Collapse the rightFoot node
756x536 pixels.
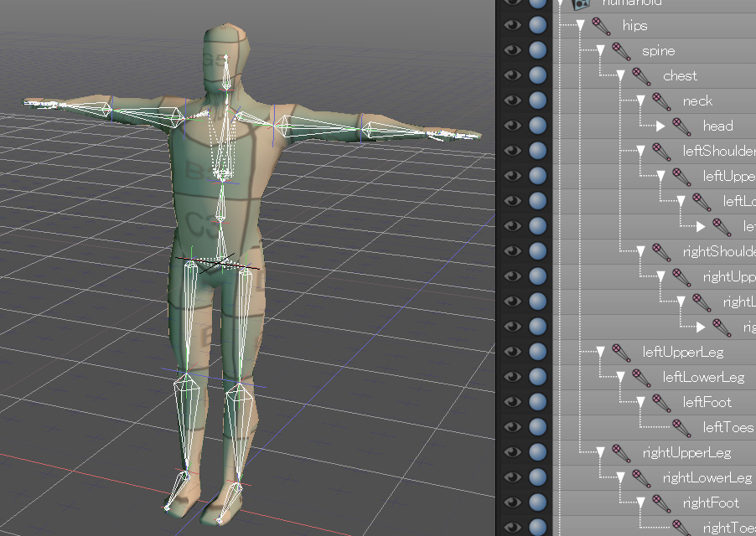(x=641, y=502)
